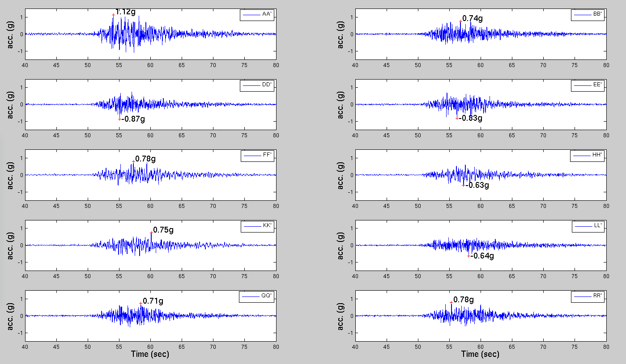Screen dimensions: 626x364
Task: Click the EE' legend box
Action: (588, 85)
